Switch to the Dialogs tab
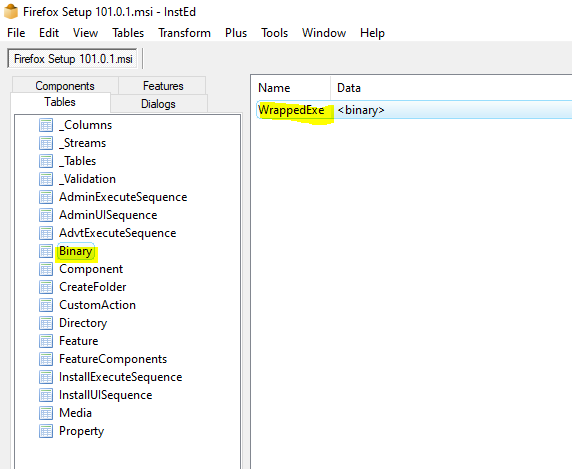The width and height of the screenshot is (572, 469). click(x=158, y=104)
